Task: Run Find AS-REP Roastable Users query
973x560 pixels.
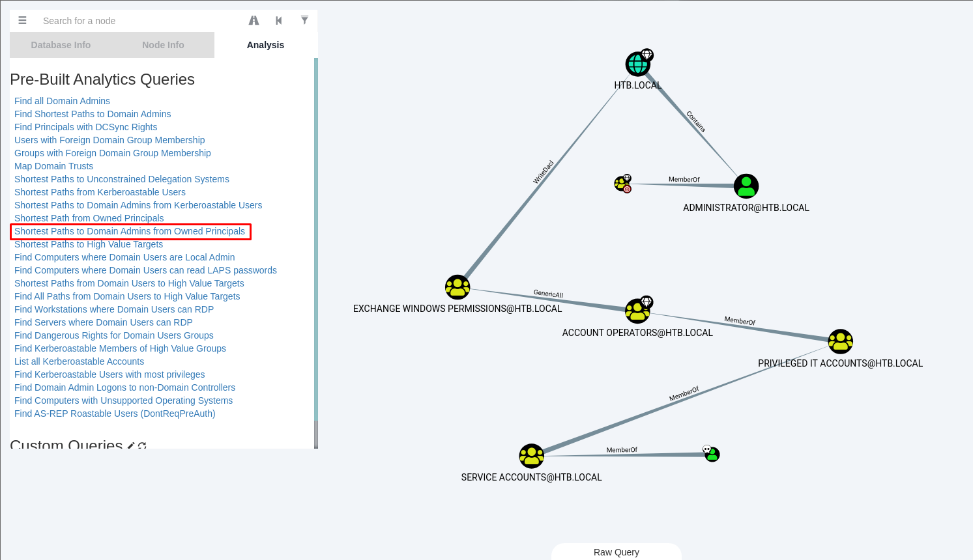Action: [115, 413]
